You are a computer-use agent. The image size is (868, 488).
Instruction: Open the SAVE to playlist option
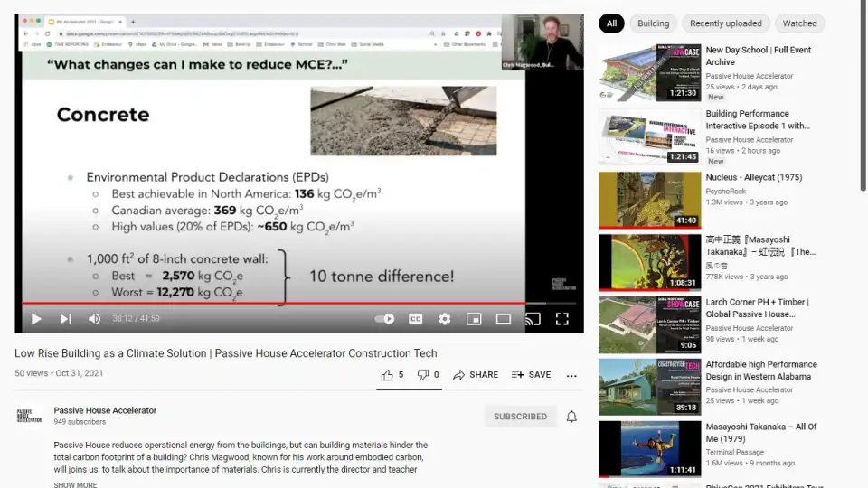click(x=531, y=375)
